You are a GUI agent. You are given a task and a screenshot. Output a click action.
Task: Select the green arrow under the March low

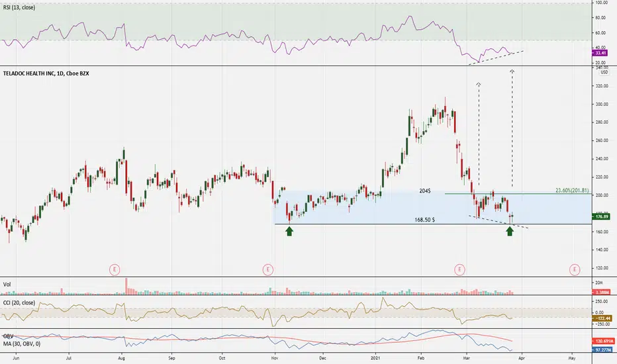510,231
